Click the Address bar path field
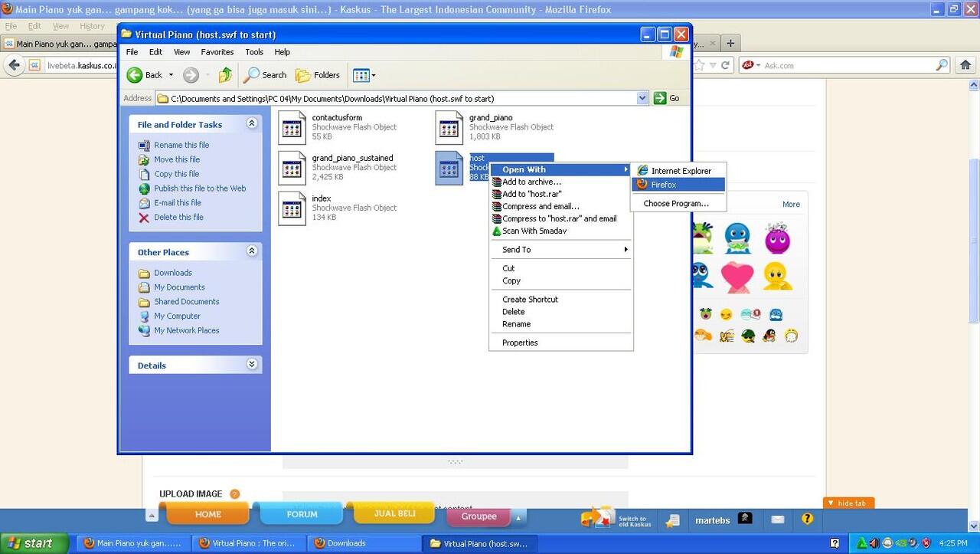980x554 pixels. coord(401,98)
